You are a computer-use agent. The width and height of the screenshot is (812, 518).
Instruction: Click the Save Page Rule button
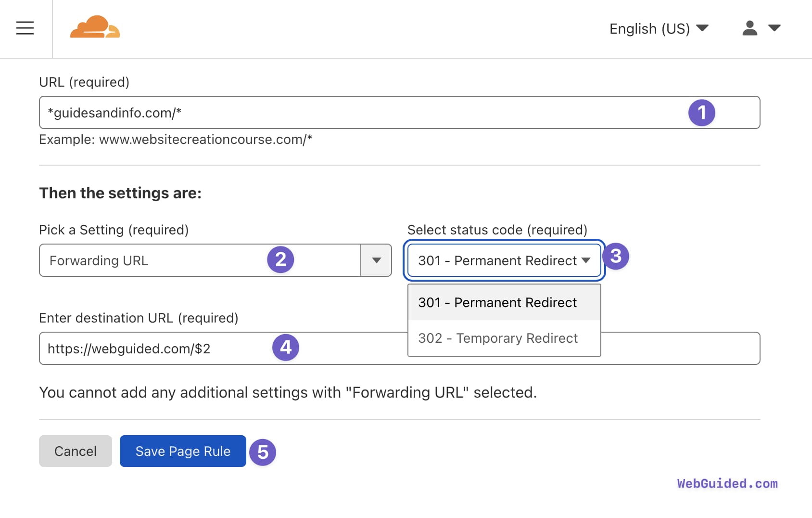tap(182, 451)
